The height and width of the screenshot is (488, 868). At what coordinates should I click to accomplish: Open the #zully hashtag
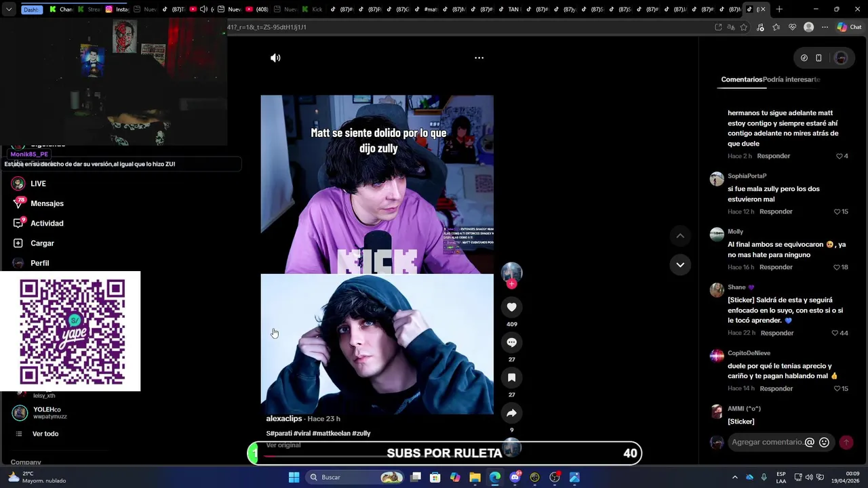[x=361, y=433]
